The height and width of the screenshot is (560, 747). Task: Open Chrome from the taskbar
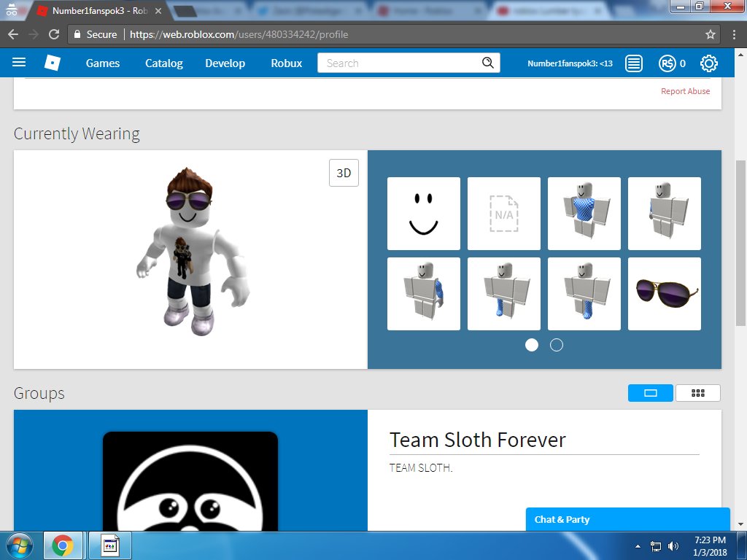tap(63, 545)
